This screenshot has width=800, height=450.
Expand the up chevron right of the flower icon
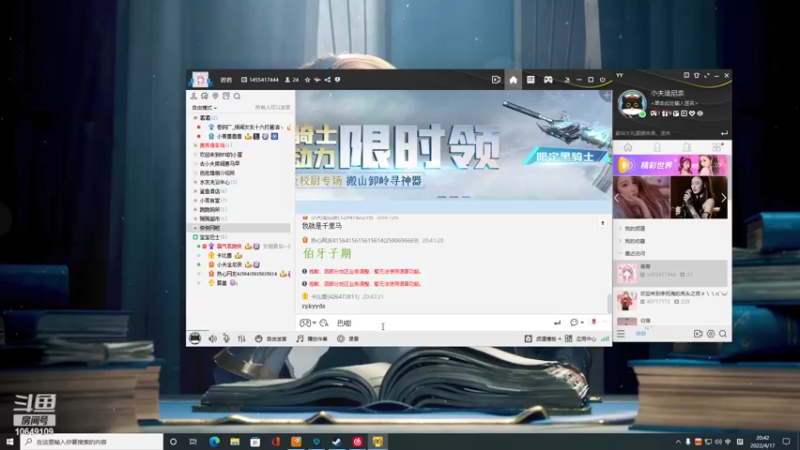coord(605,322)
